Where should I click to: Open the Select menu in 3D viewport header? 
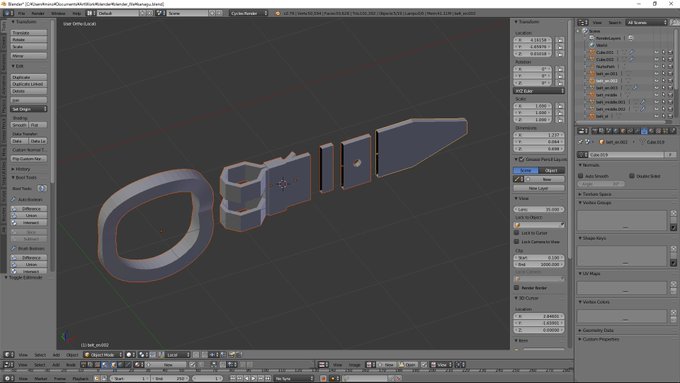pyautogui.click(x=40, y=355)
